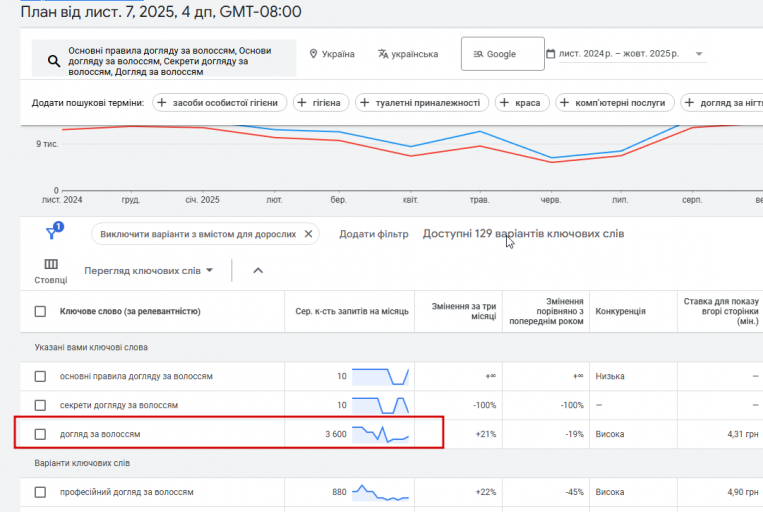Add 'комп'ютерні послуги' search term

[x=615, y=103]
